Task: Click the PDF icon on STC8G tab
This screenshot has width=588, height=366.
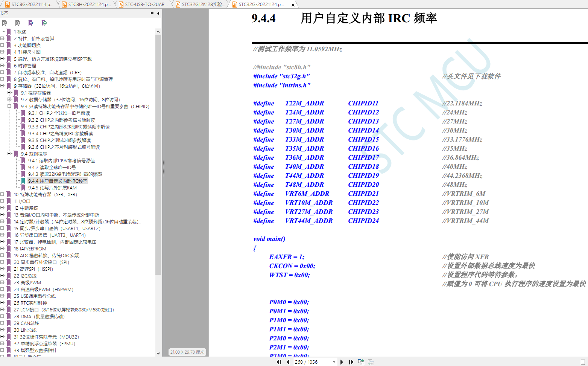Action: point(7,5)
